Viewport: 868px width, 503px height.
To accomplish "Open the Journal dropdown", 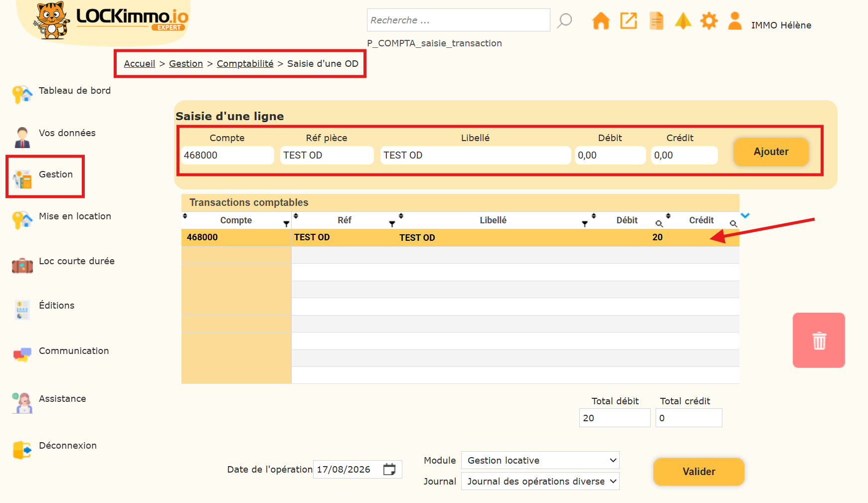I will pyautogui.click(x=540, y=481).
